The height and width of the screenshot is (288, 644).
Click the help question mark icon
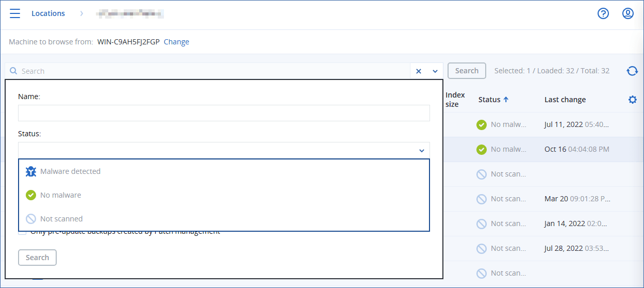[x=603, y=13]
